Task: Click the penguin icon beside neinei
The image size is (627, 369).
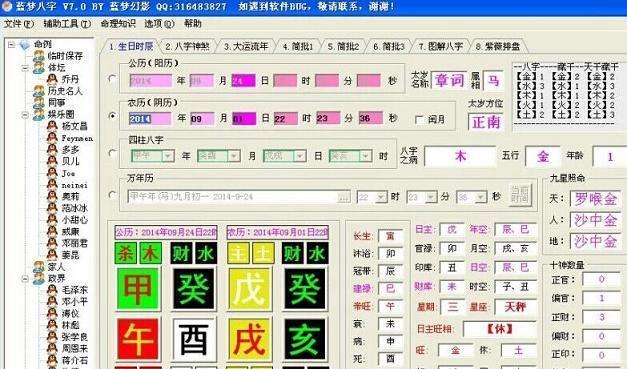Action: coord(52,184)
